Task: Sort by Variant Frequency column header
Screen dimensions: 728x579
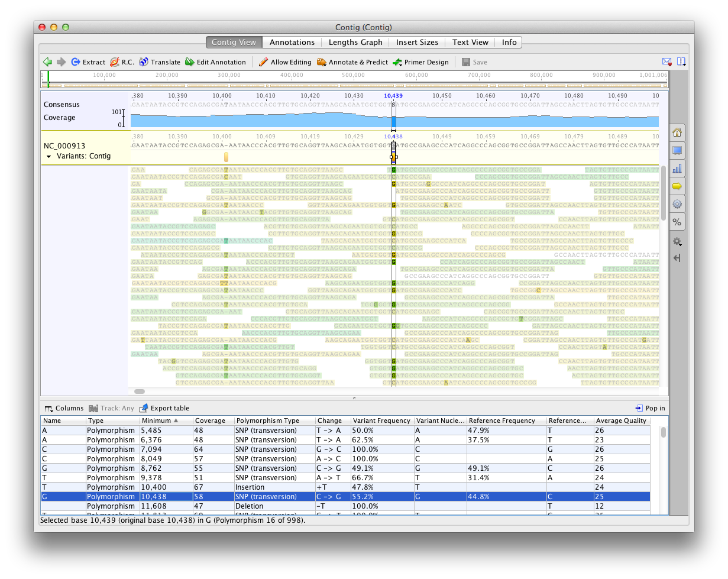Action: tap(382, 420)
